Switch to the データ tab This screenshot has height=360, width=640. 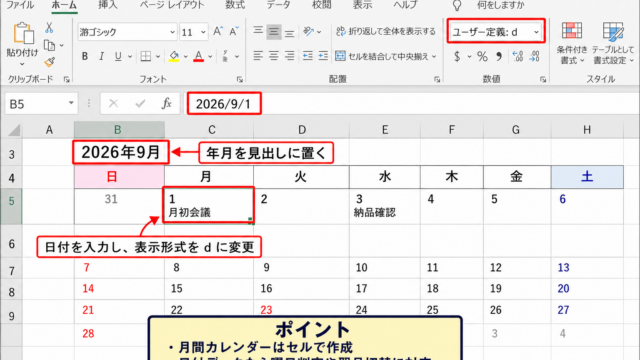tap(278, 5)
